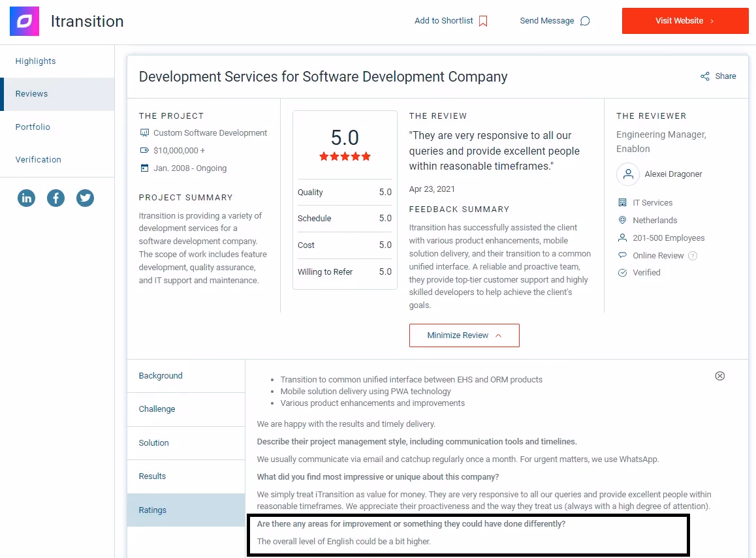The image size is (756, 558).
Task: Switch to the Challenge tab
Action: 186,409
